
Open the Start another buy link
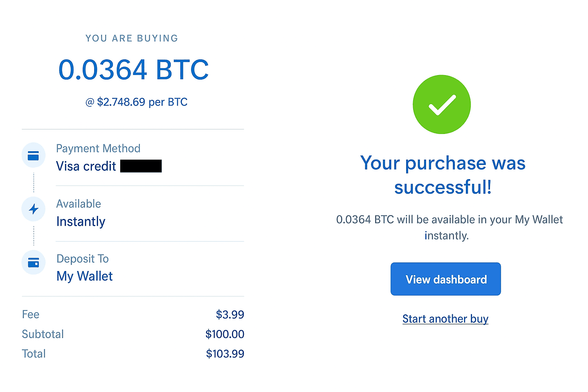coord(445,318)
